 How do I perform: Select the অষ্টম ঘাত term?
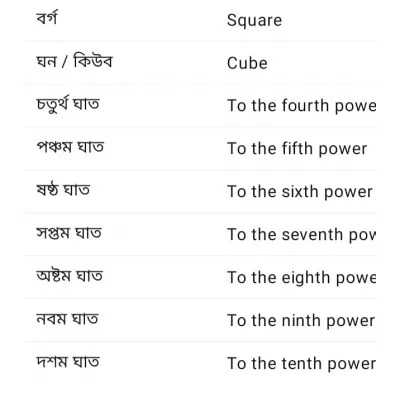click(x=69, y=276)
